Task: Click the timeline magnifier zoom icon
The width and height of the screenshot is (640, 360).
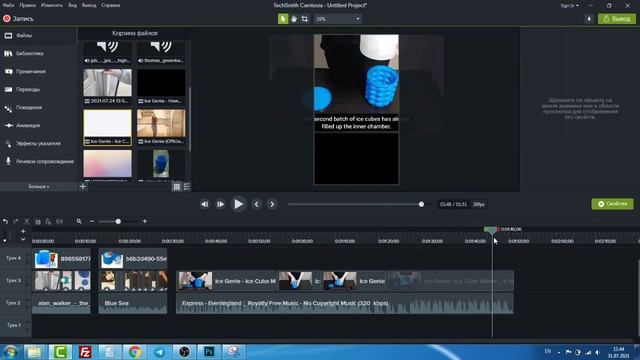Action: tap(79, 221)
